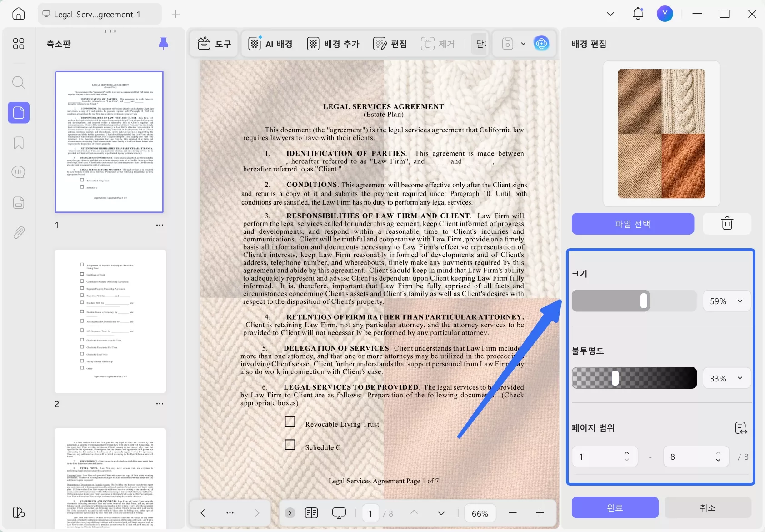Adjust the 크기 size slider
This screenshot has height=532, width=765.
[x=634, y=301]
